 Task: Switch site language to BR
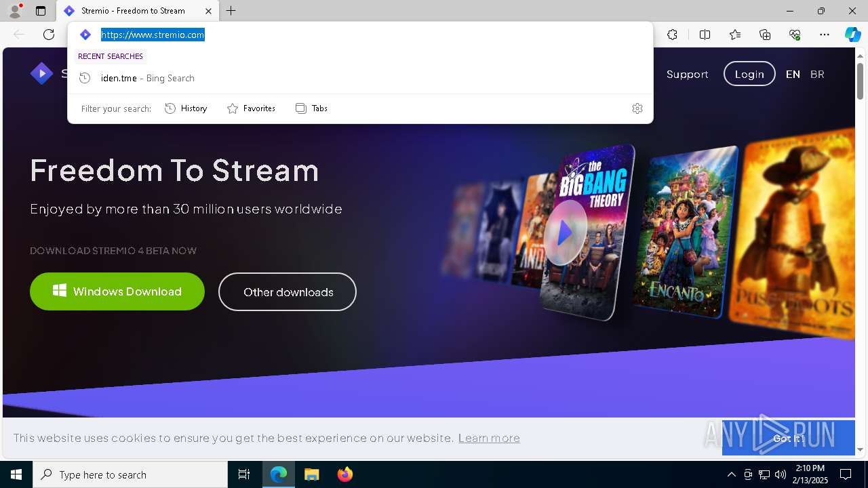817,75
